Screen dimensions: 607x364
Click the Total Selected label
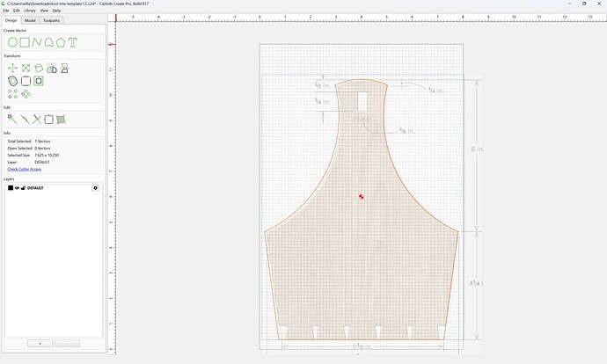coord(18,142)
